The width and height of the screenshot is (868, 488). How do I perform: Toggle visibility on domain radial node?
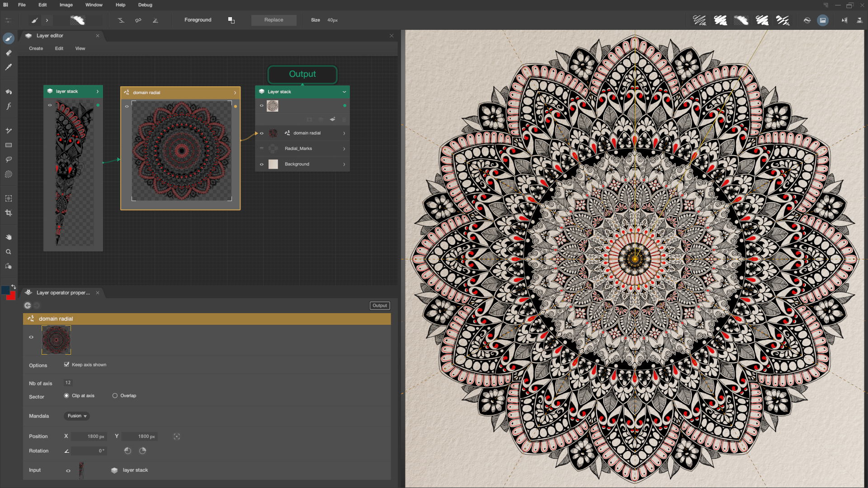(127, 107)
